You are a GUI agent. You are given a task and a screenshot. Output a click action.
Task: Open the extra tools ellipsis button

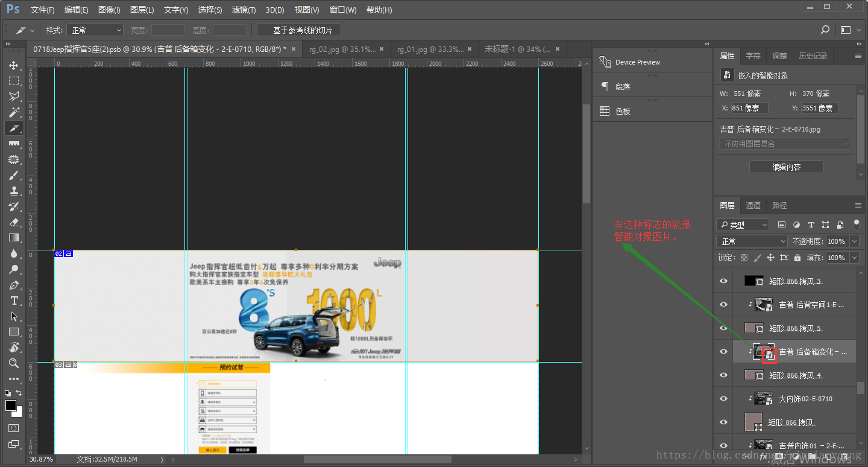pos(14,379)
